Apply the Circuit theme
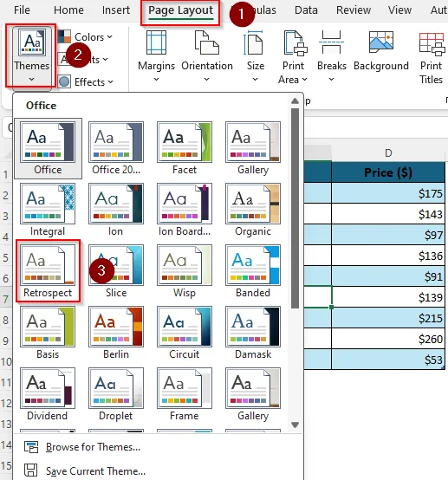 [185, 333]
